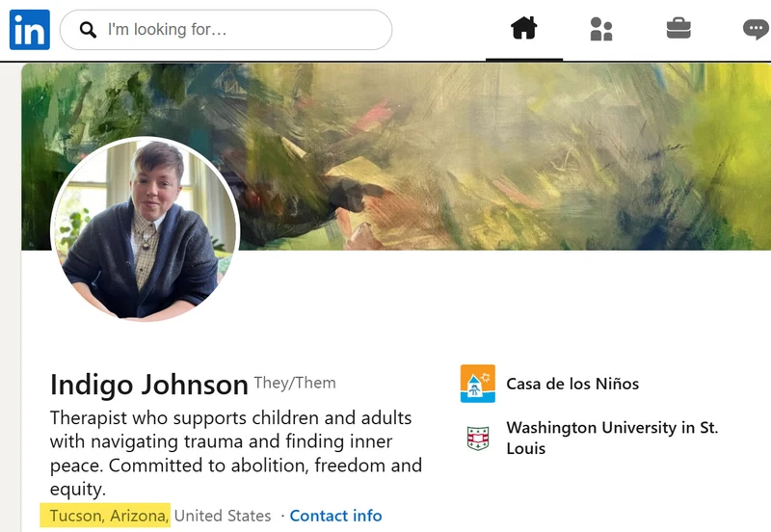Open the Jobs briefcase icon

tap(678, 29)
